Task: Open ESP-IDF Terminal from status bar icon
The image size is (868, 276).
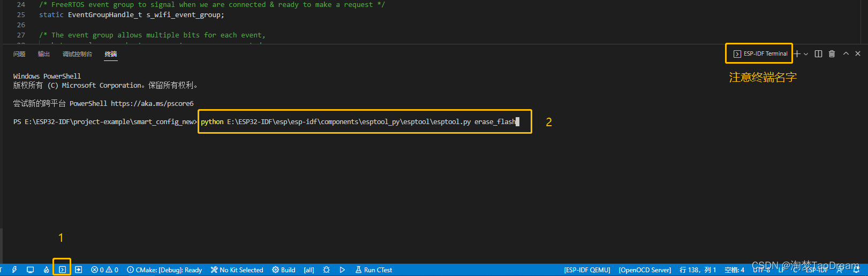Action: (62, 270)
